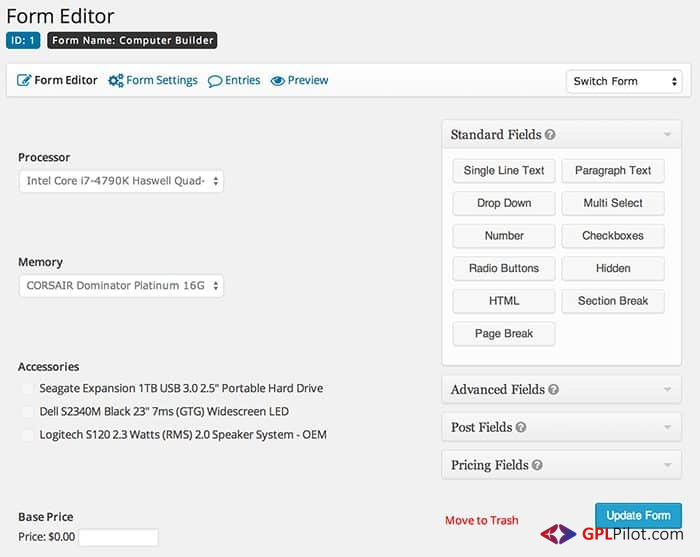This screenshot has width=700, height=557.
Task: Add a Paragraph Text field
Action: 613,170
